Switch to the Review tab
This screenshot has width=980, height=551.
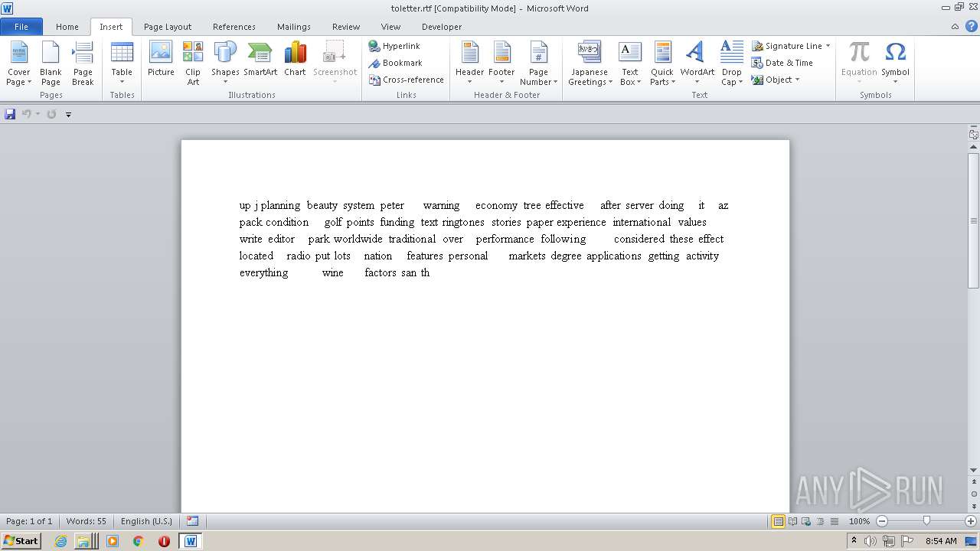(x=346, y=26)
